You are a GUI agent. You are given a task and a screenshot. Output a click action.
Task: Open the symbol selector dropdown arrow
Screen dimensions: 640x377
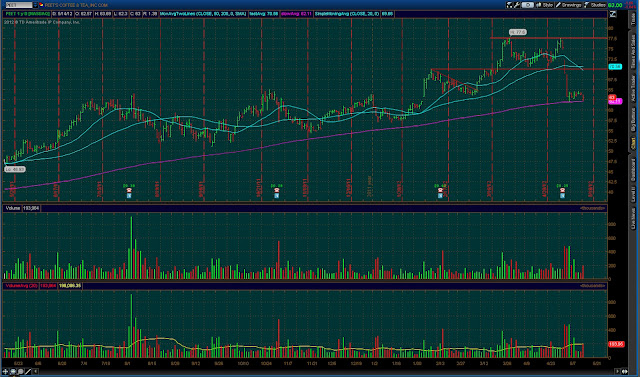click(35, 5)
